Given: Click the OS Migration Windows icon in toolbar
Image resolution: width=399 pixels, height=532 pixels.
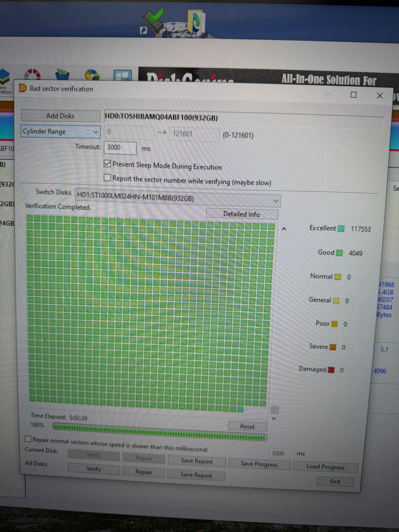Looking at the screenshot, I should [122, 75].
